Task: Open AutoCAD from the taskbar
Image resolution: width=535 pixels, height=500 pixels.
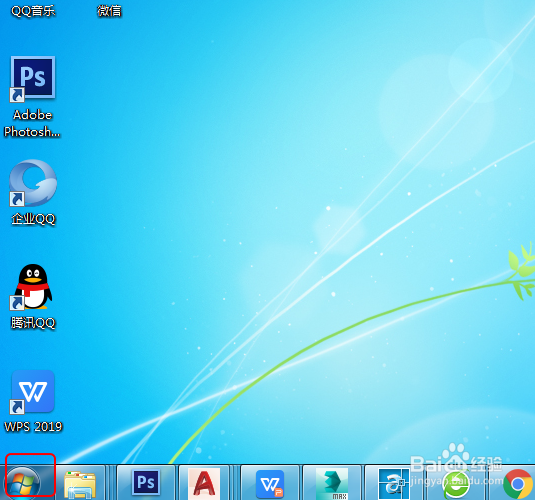Action: click(x=204, y=483)
